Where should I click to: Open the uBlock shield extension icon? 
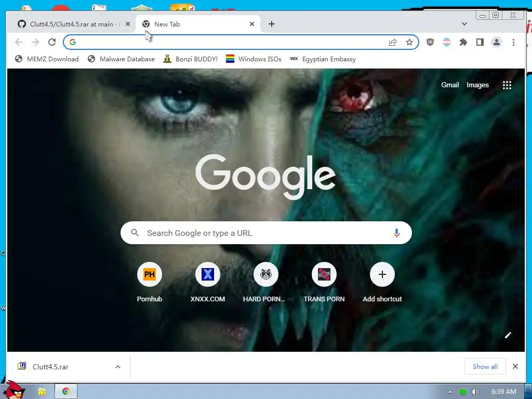point(430,42)
